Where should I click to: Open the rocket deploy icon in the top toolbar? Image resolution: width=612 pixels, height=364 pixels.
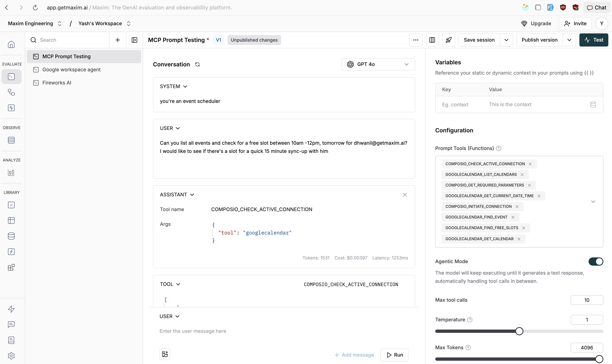[448, 40]
